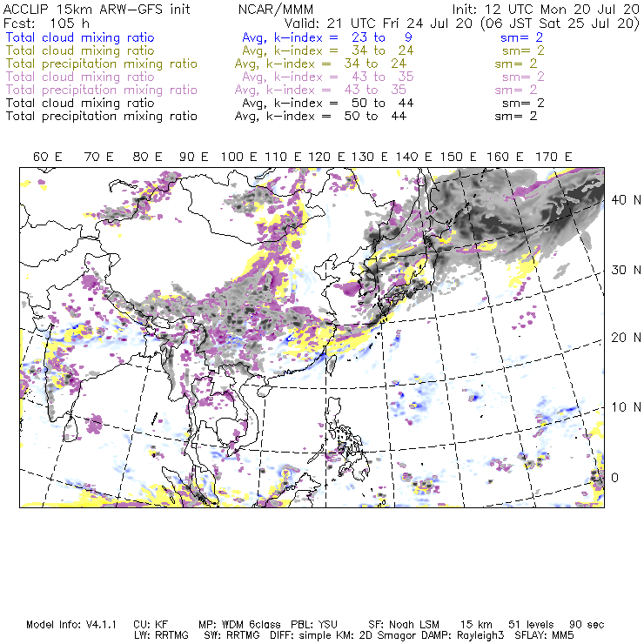The image size is (644, 644).
Task: Click the purple "Total precipitation mixing ratio" legend label
Action: (x=102, y=90)
